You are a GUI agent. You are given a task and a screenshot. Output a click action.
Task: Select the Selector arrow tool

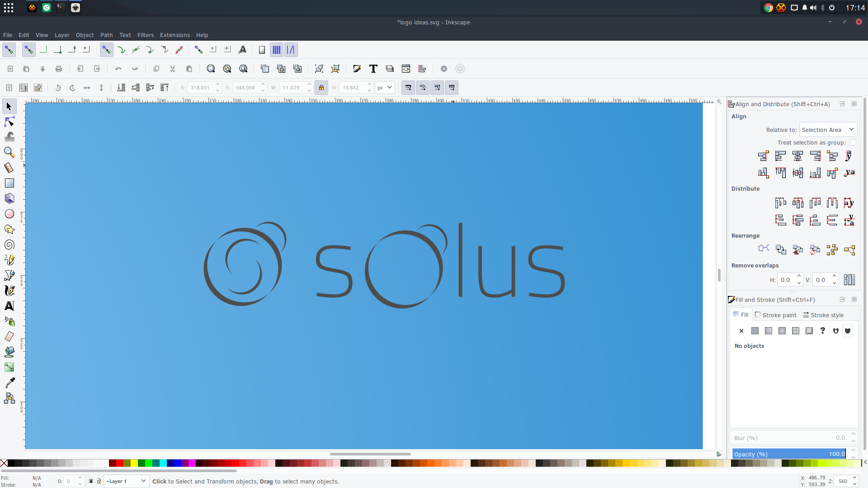pos(9,107)
